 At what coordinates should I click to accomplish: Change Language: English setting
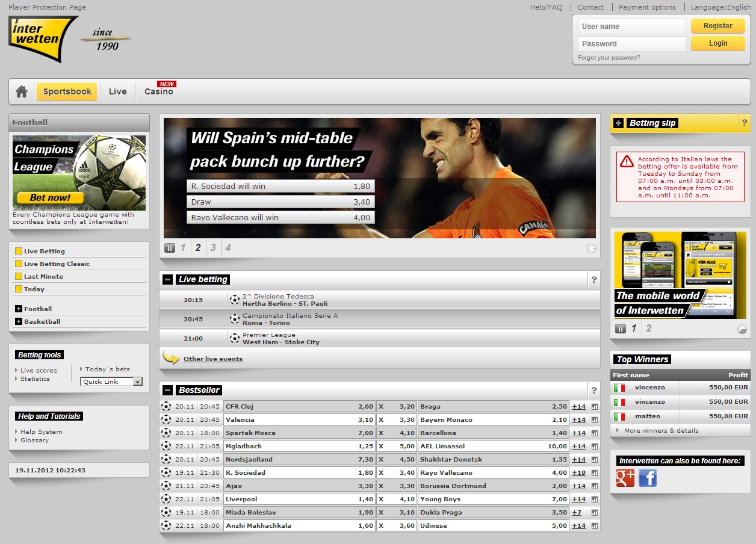pyautogui.click(x=720, y=7)
